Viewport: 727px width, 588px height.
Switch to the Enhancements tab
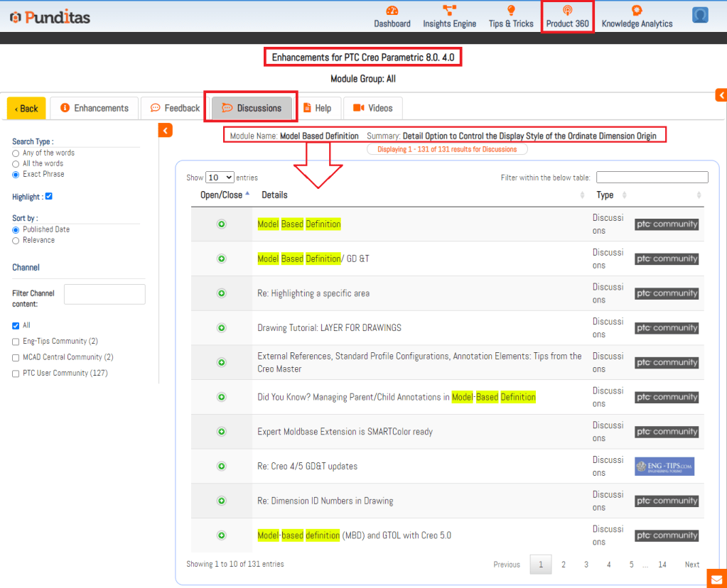pyautogui.click(x=95, y=108)
